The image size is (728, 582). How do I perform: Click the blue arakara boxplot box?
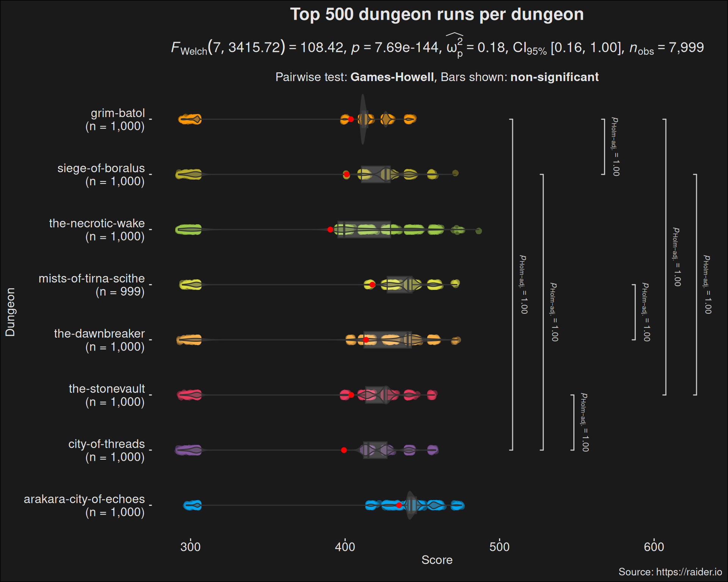click(411, 505)
